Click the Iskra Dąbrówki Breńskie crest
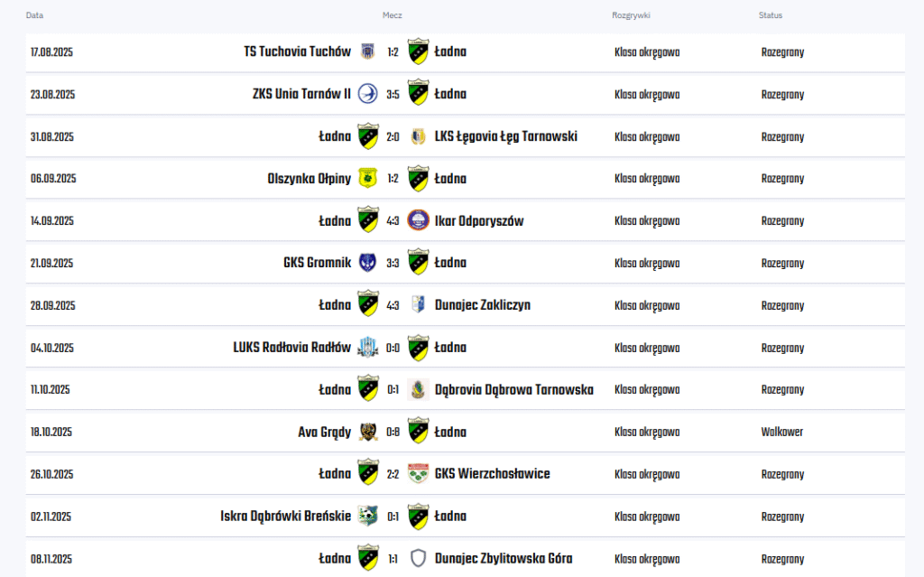Viewport: 924px width, 577px height. tap(367, 517)
